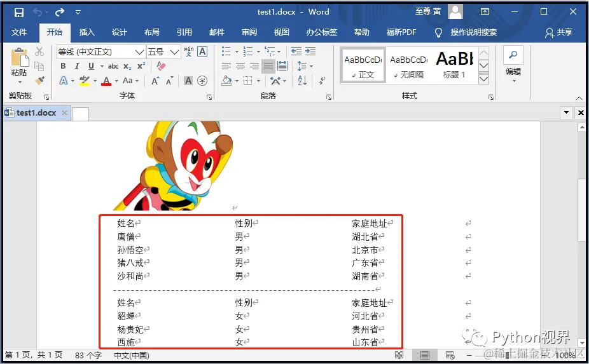Click Shading paint bucket icon
589x364 pixels.
(226, 80)
